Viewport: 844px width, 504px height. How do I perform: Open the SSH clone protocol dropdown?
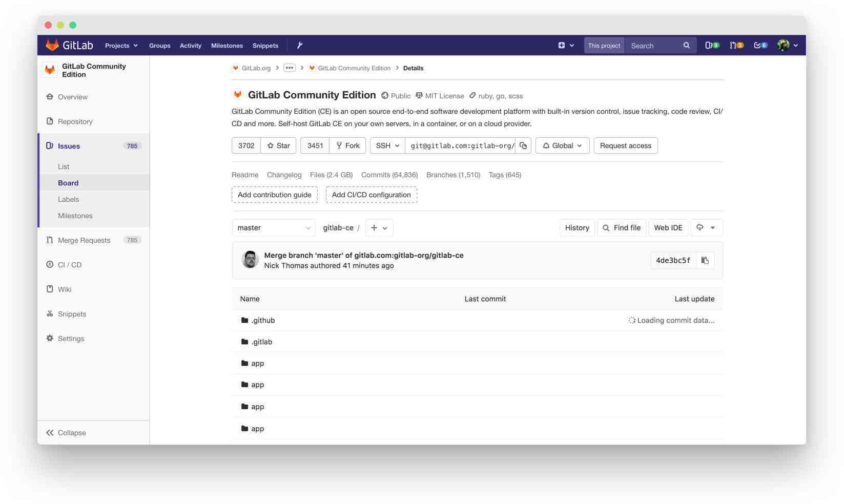(x=387, y=145)
